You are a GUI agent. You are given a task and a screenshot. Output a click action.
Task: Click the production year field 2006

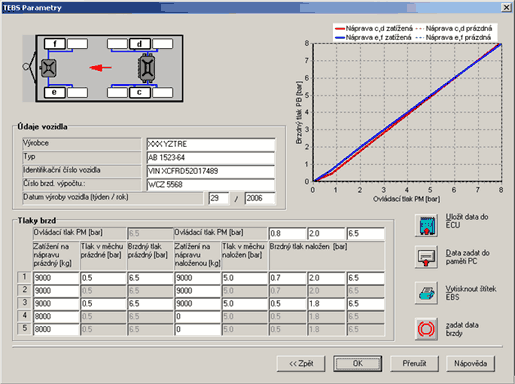click(260, 198)
